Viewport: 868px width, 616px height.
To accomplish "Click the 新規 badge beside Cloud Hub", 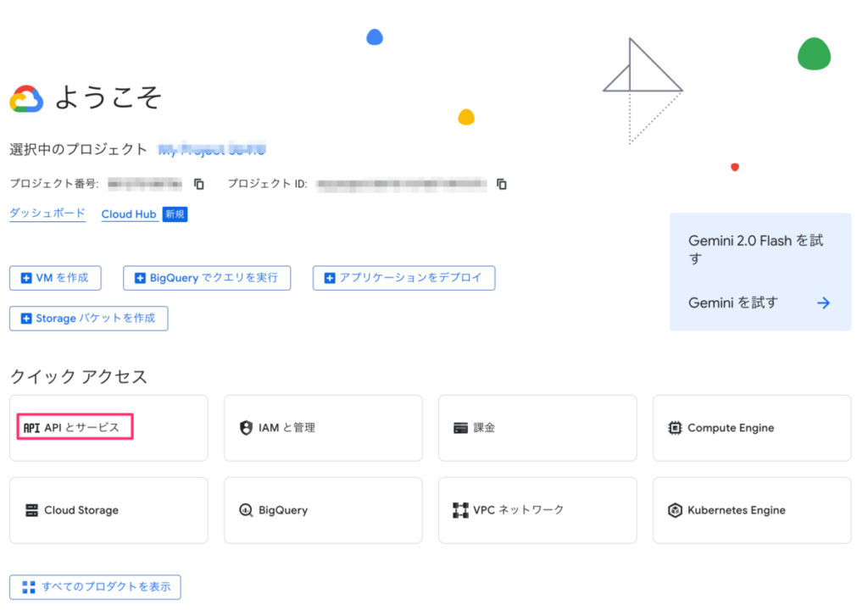I will click(175, 214).
